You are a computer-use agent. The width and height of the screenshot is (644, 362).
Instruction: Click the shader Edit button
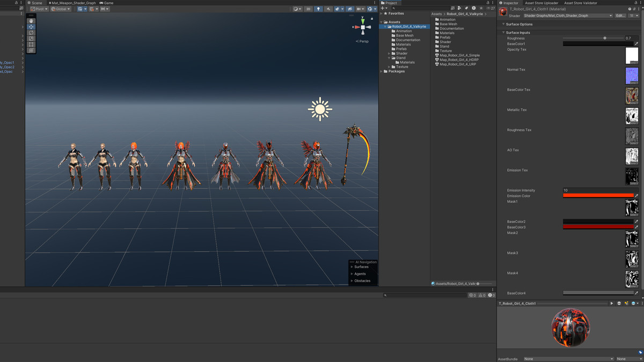620,16
